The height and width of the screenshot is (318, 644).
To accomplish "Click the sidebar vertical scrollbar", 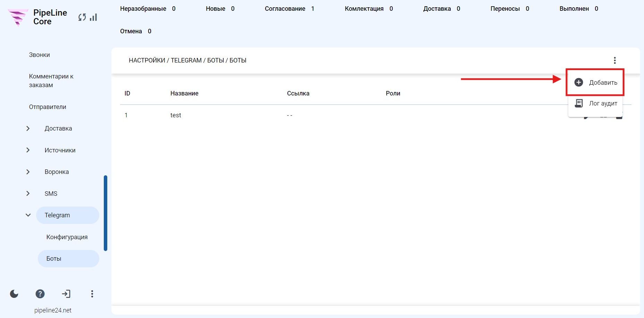I will coord(106,213).
